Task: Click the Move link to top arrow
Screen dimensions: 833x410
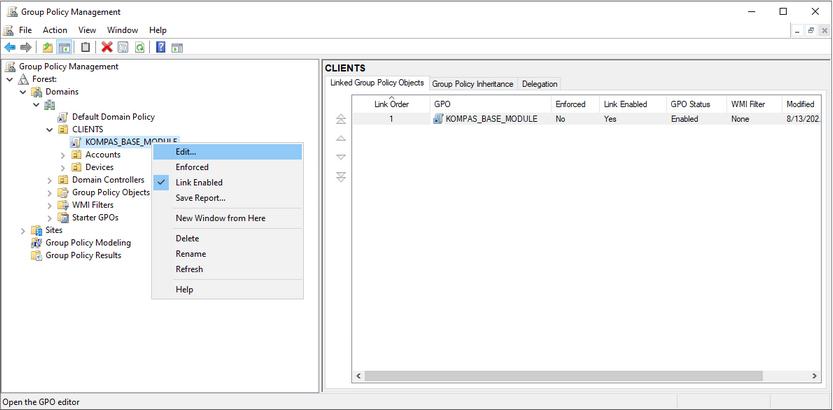Action: [x=341, y=119]
